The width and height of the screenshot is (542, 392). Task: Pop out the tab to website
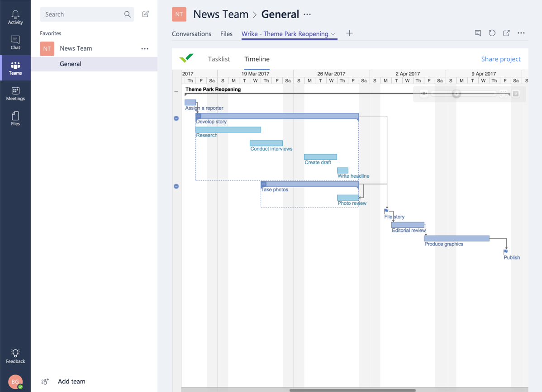click(507, 33)
